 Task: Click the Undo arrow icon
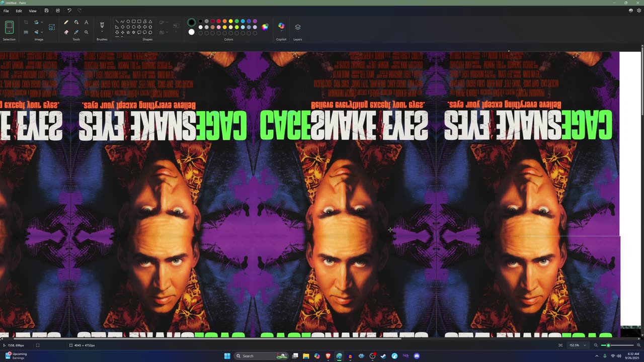[x=69, y=11]
